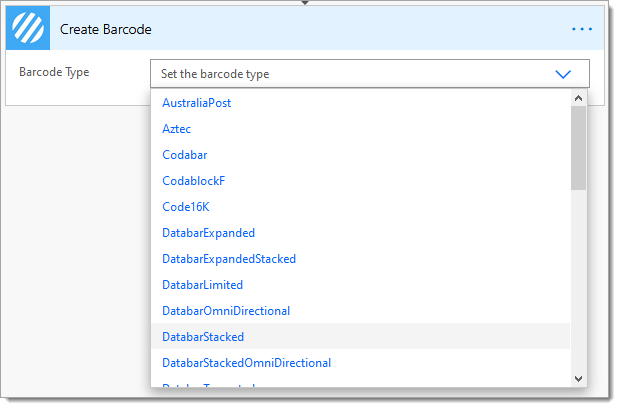This screenshot has height=408, width=619.
Task: Click the scroll up arrow in list
Action: 578,98
